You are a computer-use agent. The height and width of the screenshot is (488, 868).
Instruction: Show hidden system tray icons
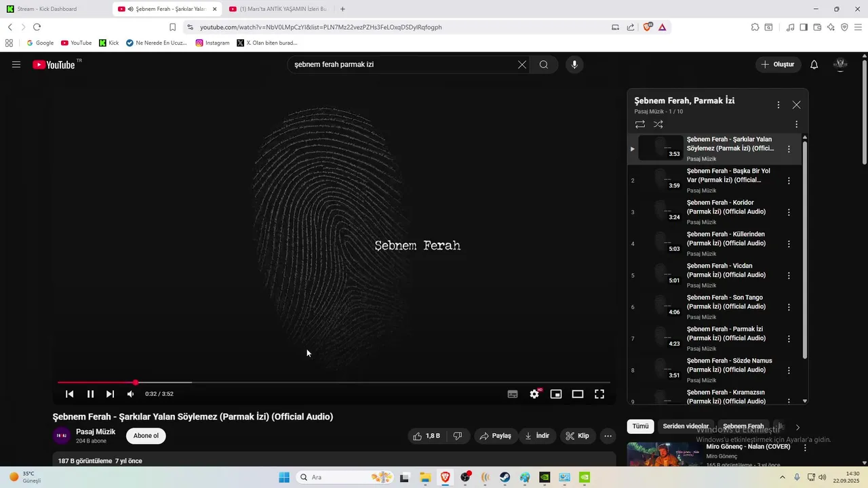[783, 477]
